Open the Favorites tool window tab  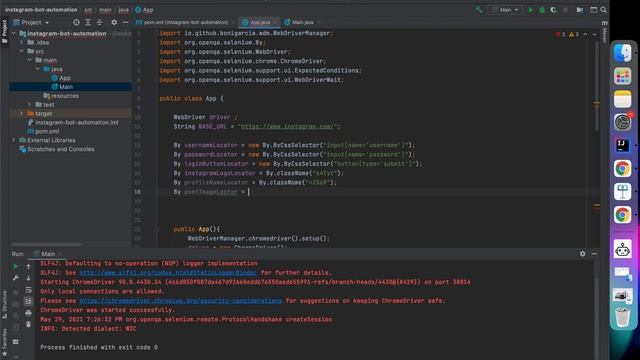[x=5, y=342]
